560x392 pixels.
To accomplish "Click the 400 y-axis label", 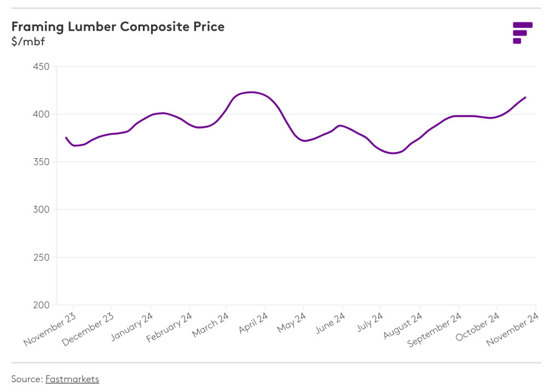I will coord(42,114).
